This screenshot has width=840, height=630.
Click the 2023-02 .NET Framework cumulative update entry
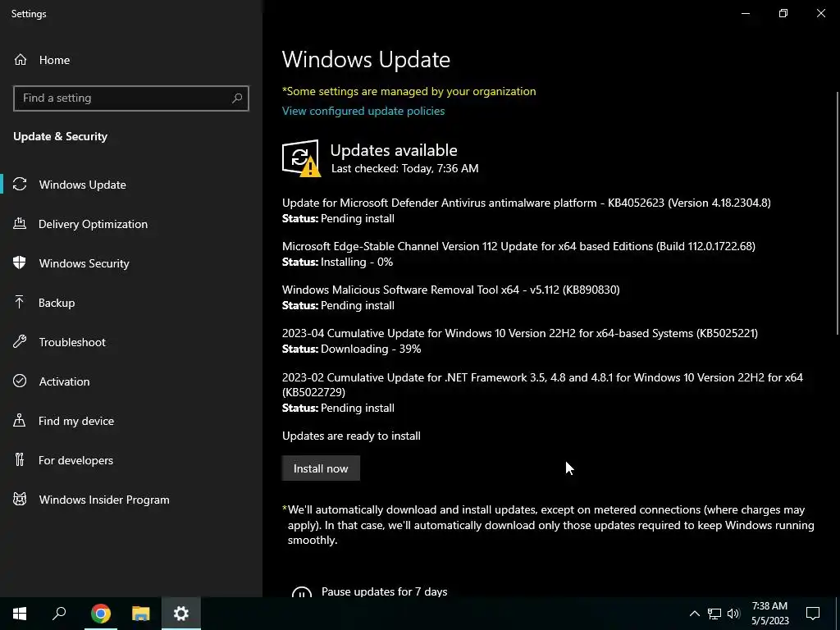pos(542,392)
